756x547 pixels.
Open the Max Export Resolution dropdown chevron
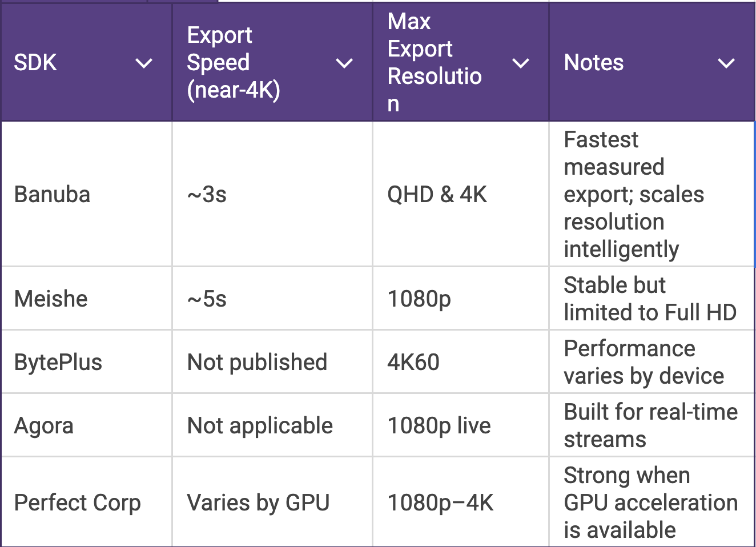click(520, 63)
